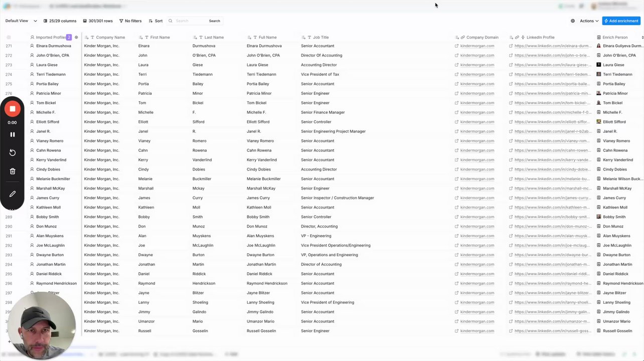The height and width of the screenshot is (361, 644).
Task: Select the Melanie Wilson Buck... enriched person cell
Action: tap(619, 178)
